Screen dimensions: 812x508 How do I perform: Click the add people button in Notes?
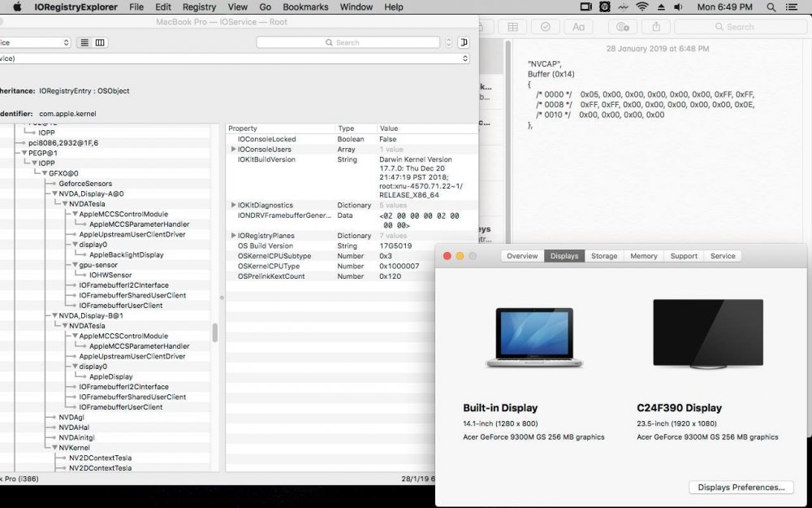coord(623,27)
